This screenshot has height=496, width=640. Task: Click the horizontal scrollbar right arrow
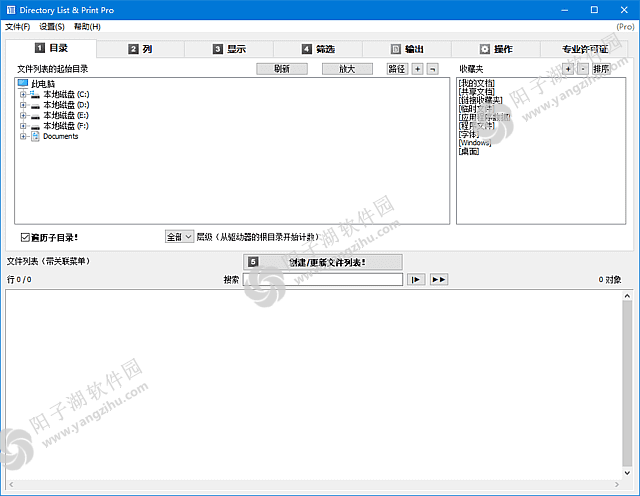[617, 485]
